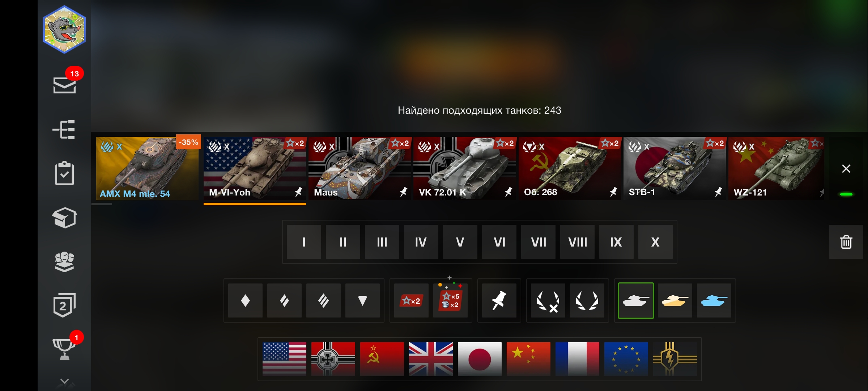This screenshot has height=391, width=868.
Task: Open the tech tree icon in sidebar
Action: point(64,130)
